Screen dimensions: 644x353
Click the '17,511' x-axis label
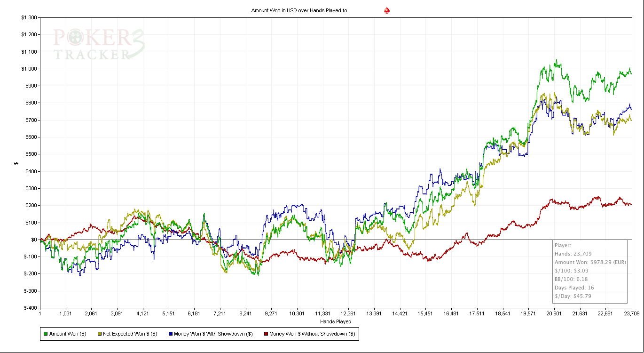point(477,313)
